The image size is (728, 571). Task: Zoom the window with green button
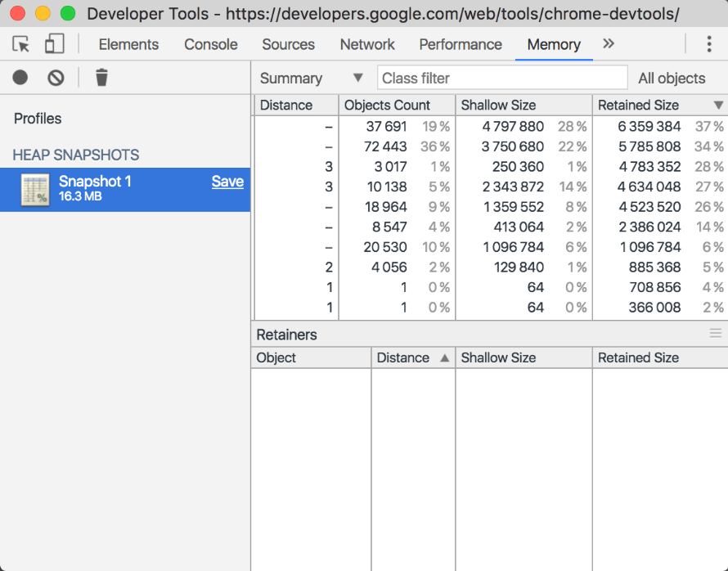68,13
